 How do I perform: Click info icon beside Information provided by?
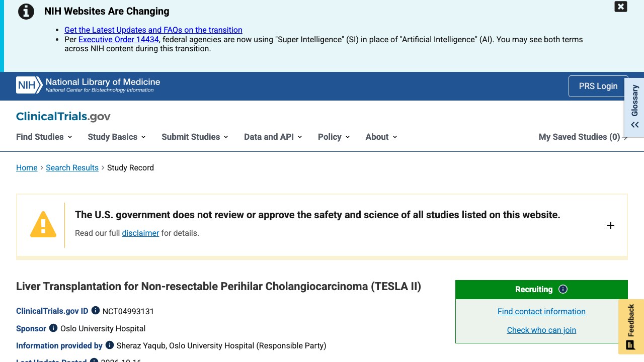(x=110, y=345)
